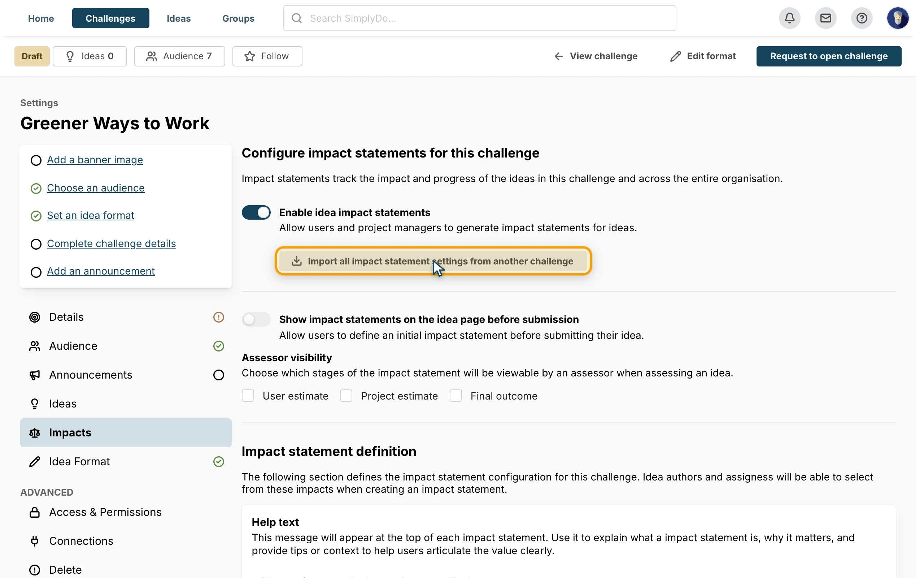924x578 pixels.
Task: Click the pencil icon beside Edit format
Action: (675, 56)
